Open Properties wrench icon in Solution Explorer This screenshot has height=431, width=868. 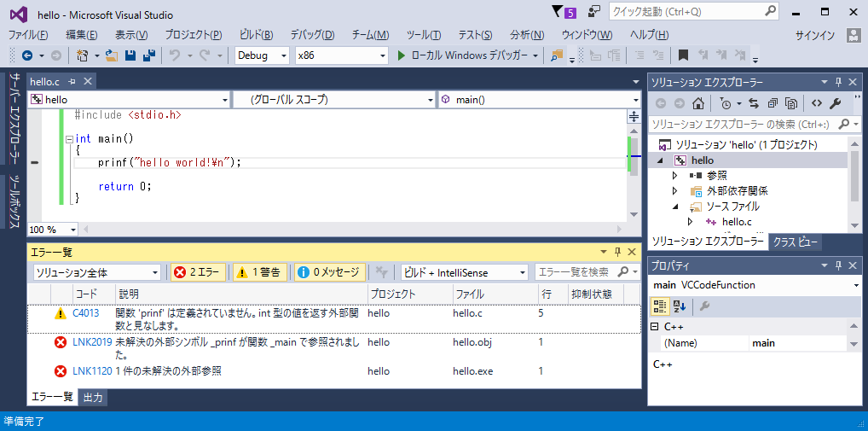(x=835, y=103)
